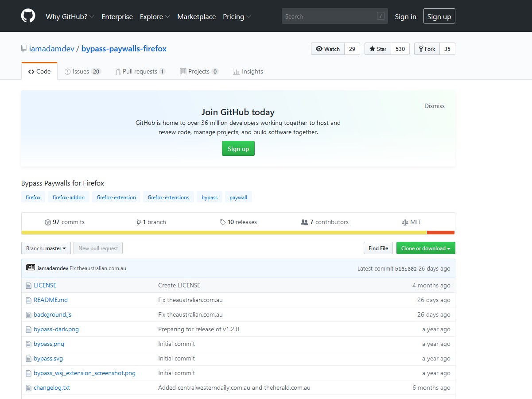Screen dimensions: 532x399
Task: Click the Watch button
Action: pyautogui.click(x=328, y=49)
